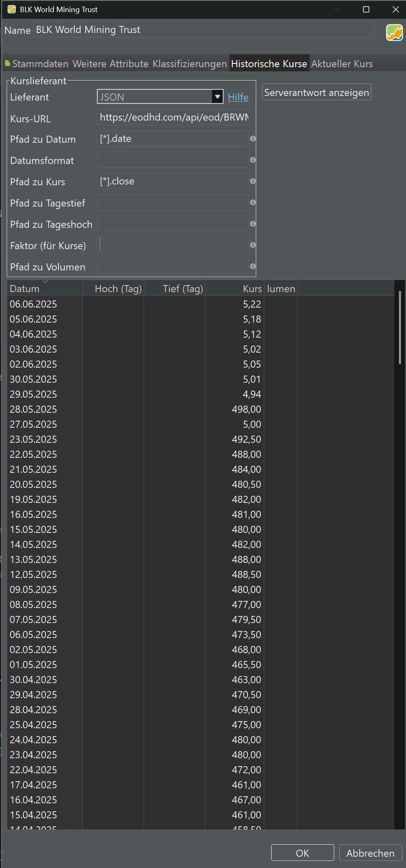Viewport: 406px width, 868px height.
Task: Confirm with the OK button
Action: 303,853
